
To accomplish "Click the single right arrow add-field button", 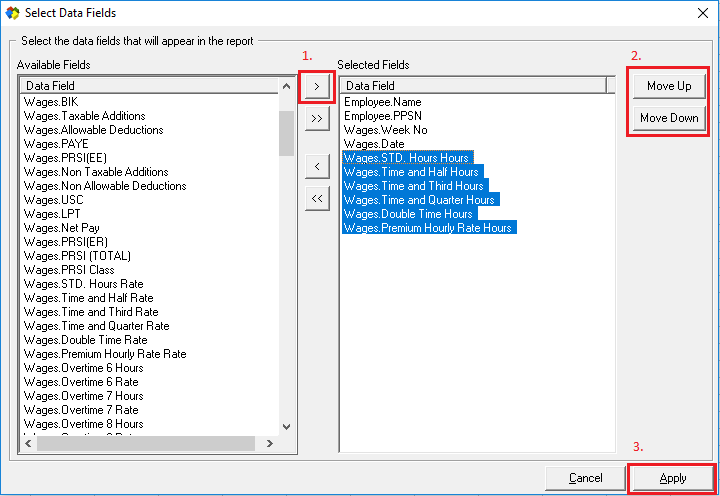I will 316,87.
